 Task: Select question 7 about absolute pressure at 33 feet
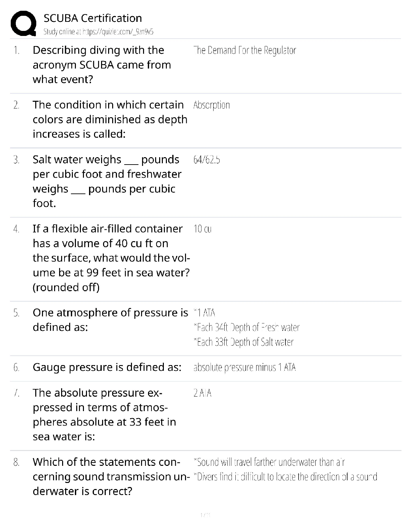click(104, 415)
